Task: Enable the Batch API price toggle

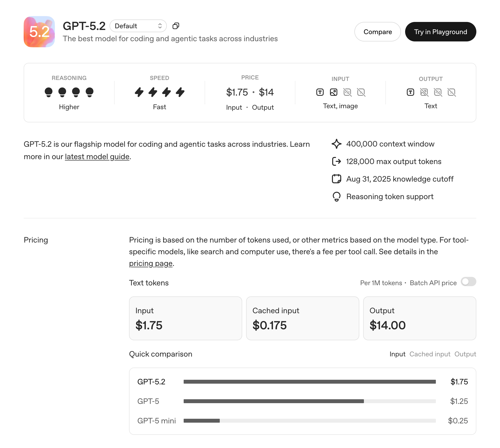Action: (x=469, y=282)
